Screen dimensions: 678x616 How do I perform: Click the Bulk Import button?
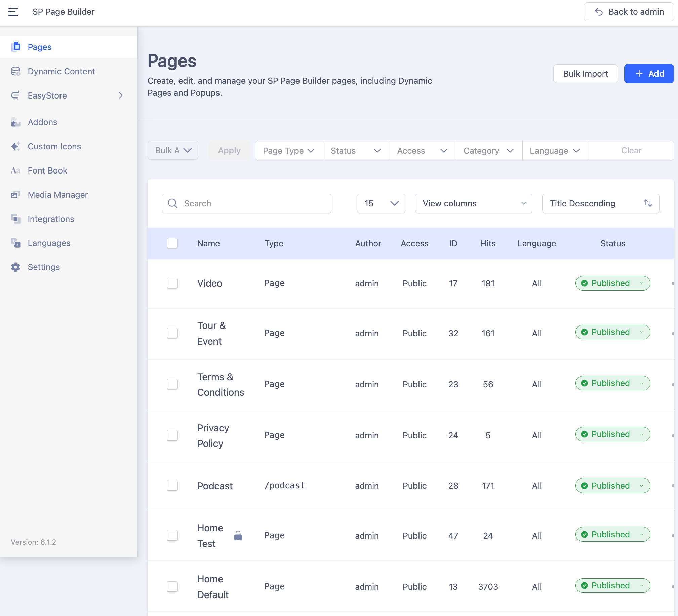pos(585,74)
